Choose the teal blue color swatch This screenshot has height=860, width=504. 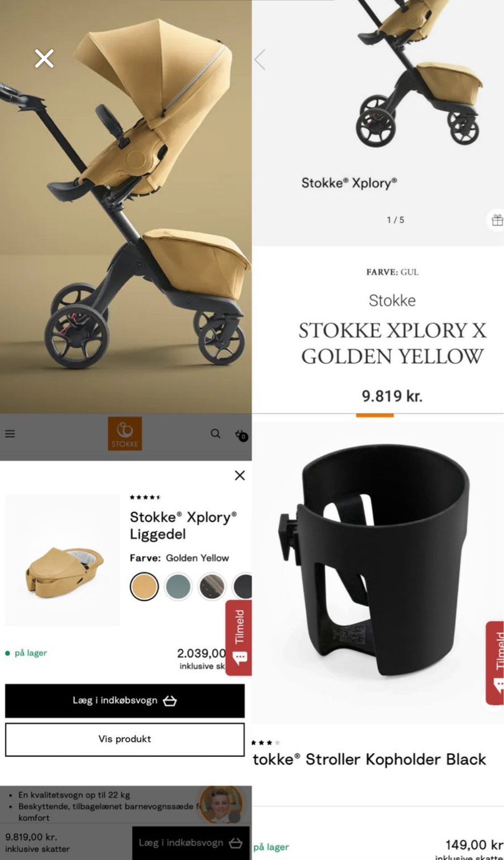point(178,586)
